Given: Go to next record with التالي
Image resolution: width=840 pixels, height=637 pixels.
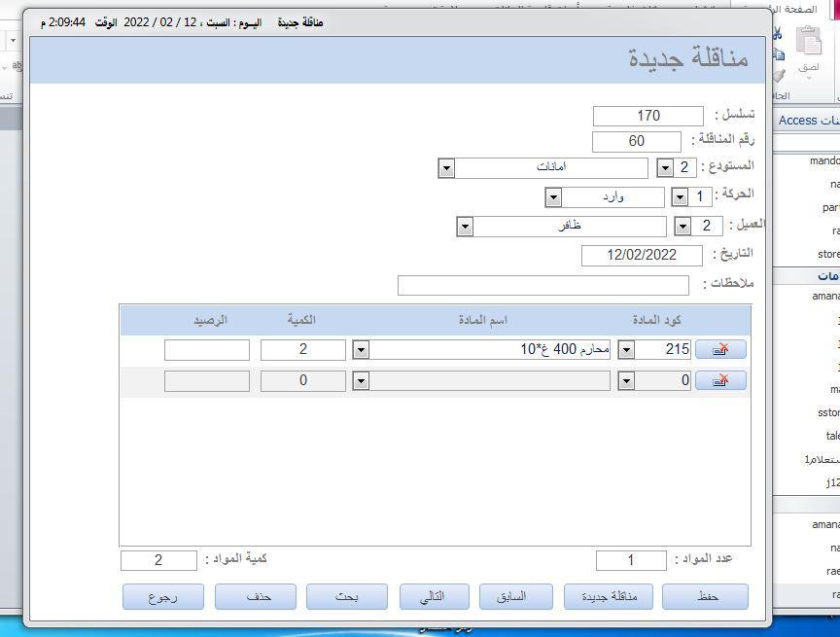Looking at the screenshot, I should (x=434, y=596).
